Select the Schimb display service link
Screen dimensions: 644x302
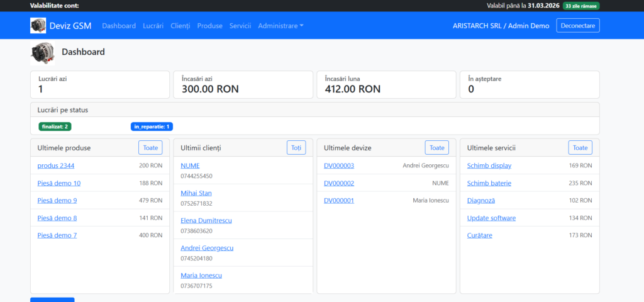click(489, 165)
